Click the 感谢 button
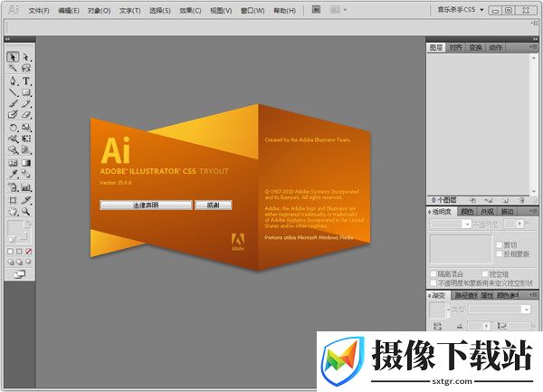This screenshot has width=543, height=392. pyautogui.click(x=213, y=205)
